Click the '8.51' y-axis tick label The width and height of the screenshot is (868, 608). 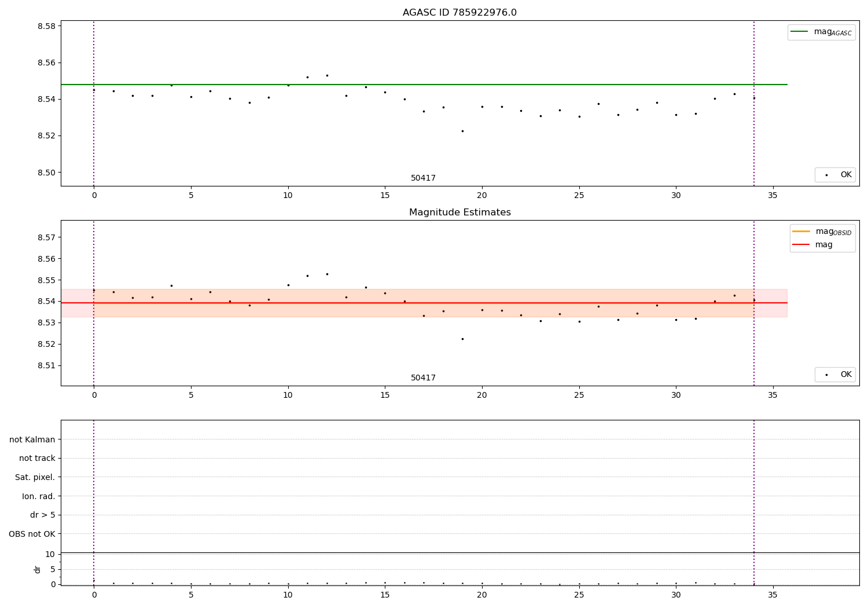click(46, 365)
